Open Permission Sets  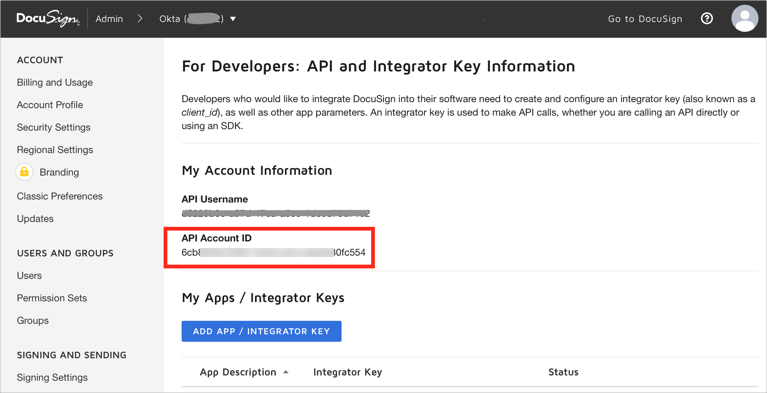pyautogui.click(x=52, y=298)
